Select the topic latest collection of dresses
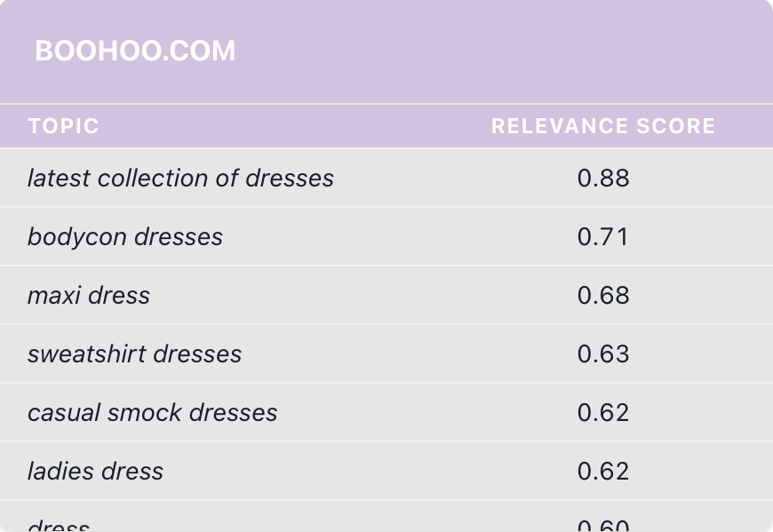The height and width of the screenshot is (532, 773). tap(179, 178)
